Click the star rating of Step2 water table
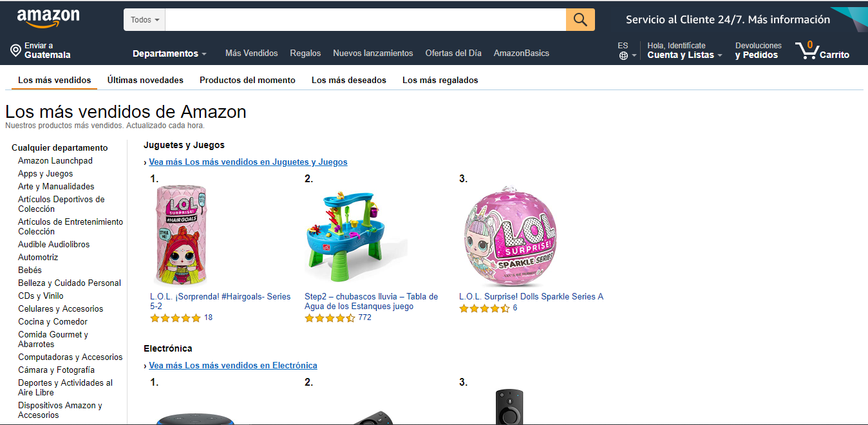 click(x=330, y=318)
